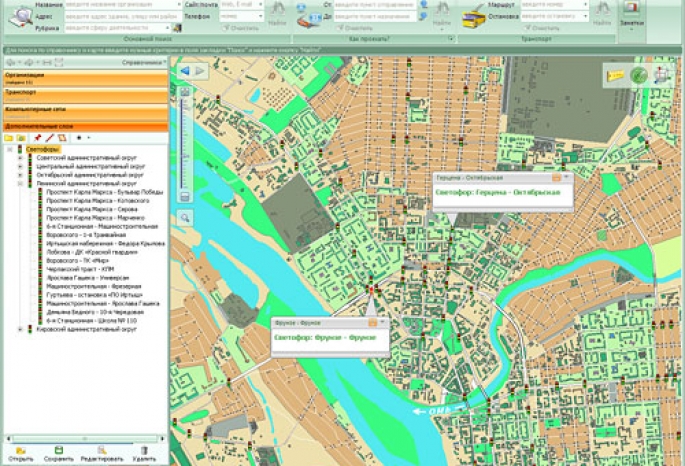685x466 pixels.
Task: Click the map back navigation arrow
Action: click(185, 71)
